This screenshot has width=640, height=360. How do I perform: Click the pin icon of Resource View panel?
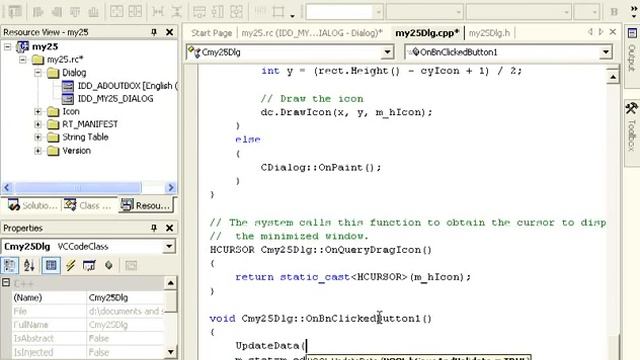click(154, 32)
